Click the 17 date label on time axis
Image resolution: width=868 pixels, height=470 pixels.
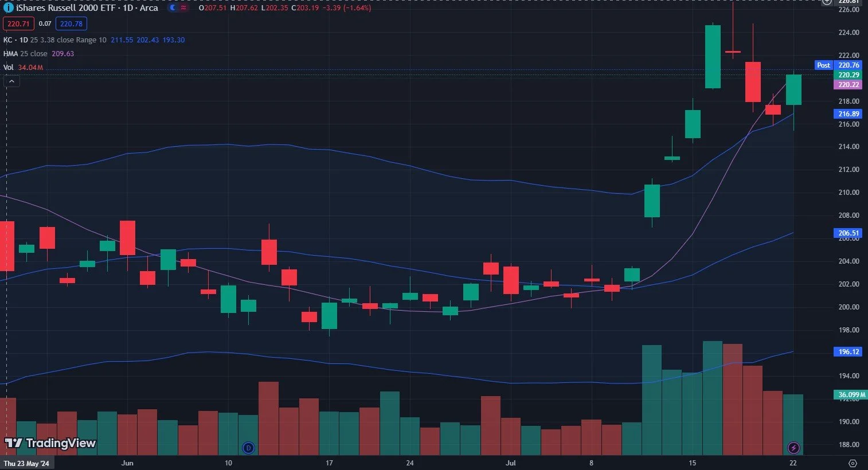(329, 463)
